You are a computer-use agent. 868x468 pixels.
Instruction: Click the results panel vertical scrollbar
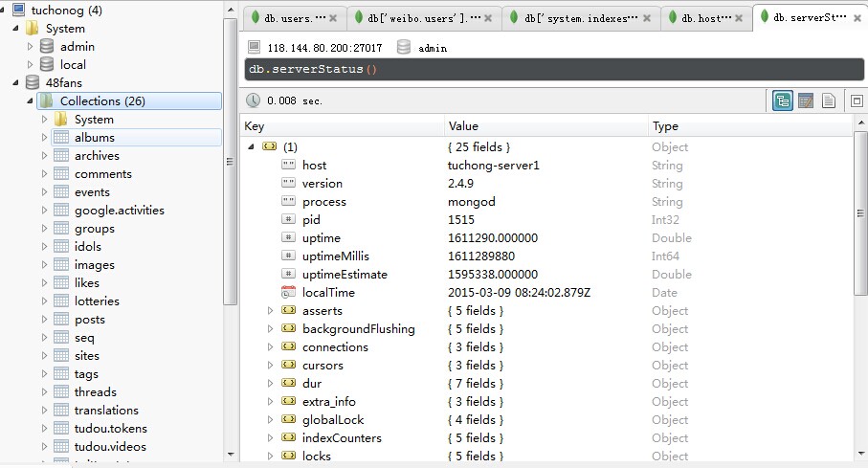click(860, 213)
